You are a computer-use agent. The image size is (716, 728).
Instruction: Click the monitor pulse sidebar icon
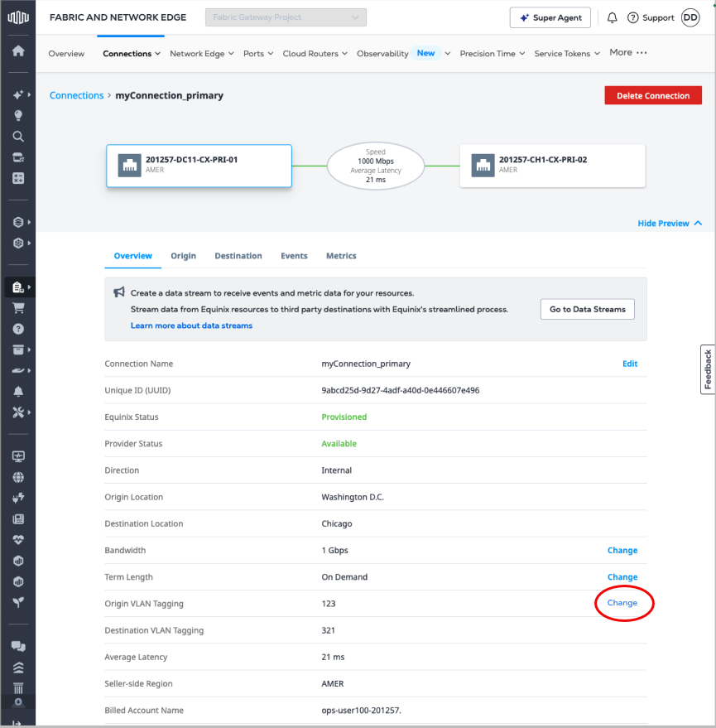(x=18, y=456)
